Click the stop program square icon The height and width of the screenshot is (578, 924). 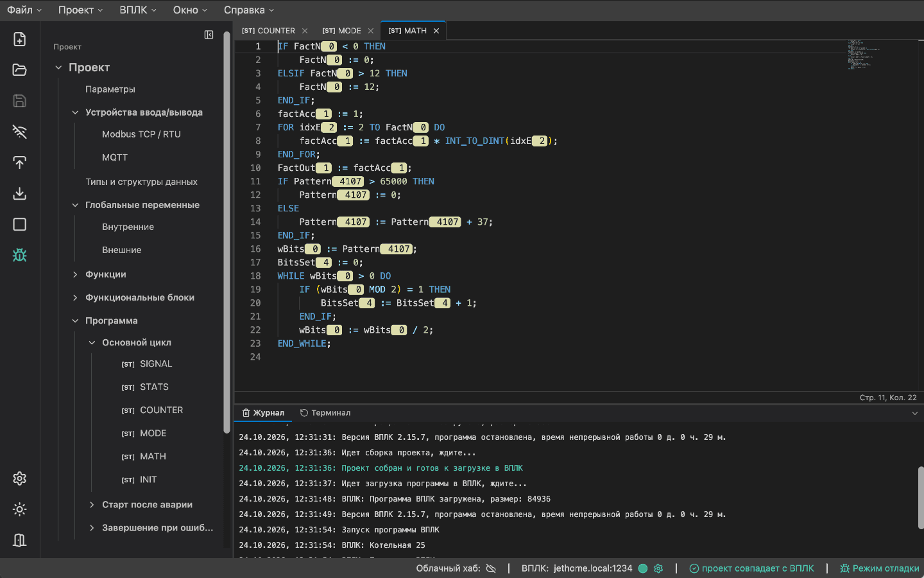[x=20, y=224]
